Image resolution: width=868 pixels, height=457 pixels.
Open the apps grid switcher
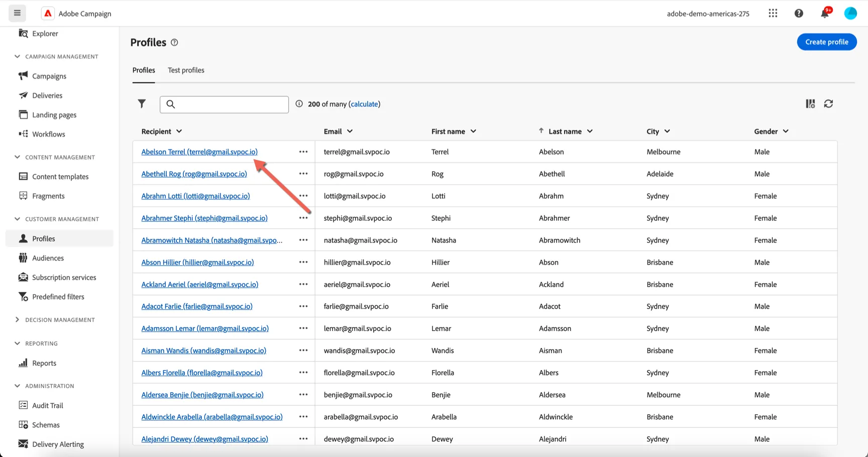coord(773,14)
